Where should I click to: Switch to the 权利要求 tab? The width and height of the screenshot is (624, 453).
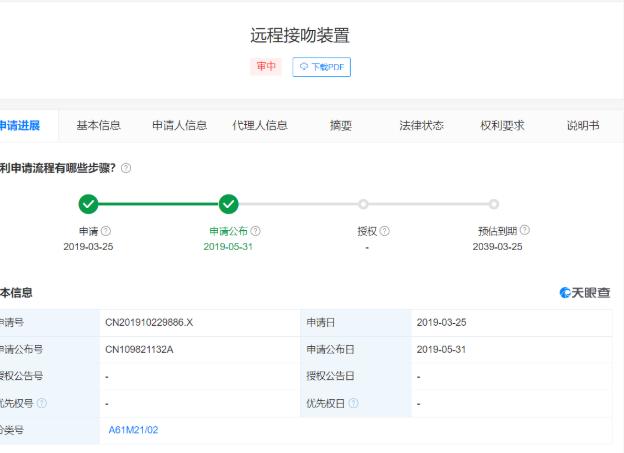coord(502,125)
